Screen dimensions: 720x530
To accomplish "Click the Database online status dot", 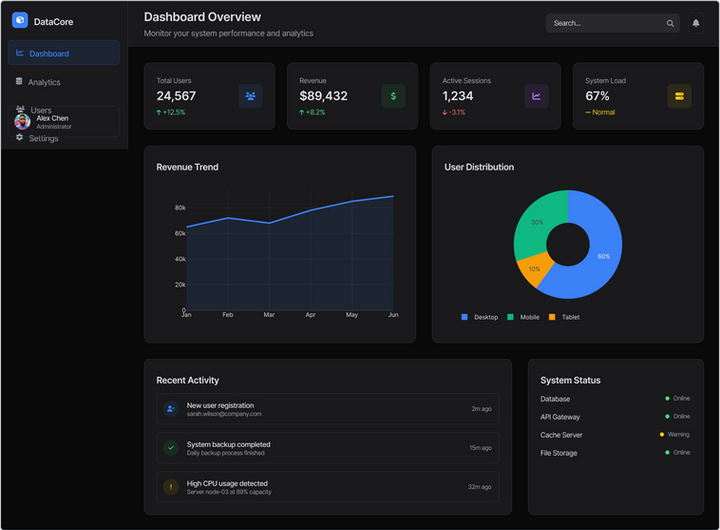I will tap(667, 398).
